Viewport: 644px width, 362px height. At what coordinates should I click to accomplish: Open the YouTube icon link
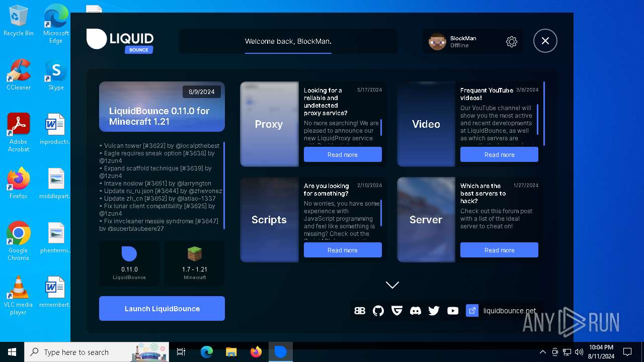tap(453, 311)
